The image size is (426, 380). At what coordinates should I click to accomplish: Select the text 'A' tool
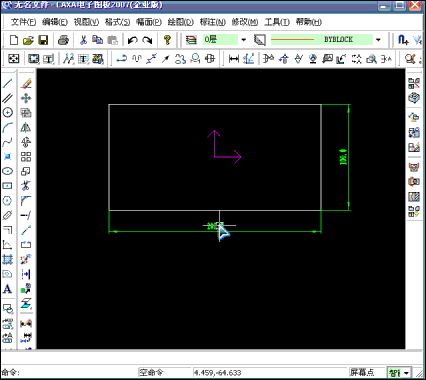[x=8, y=289]
